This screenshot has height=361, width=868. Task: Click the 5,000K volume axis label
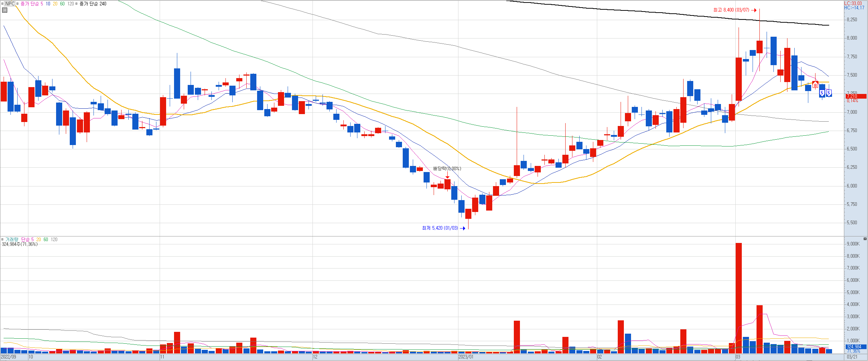[x=853, y=293]
